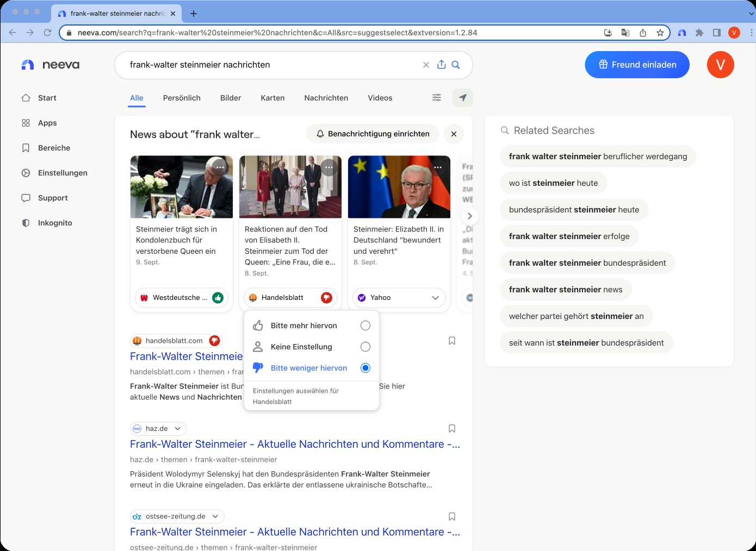The image size is (756, 551).
Task: Click Neeva extension icon in browser toolbar
Action: pyautogui.click(x=682, y=33)
